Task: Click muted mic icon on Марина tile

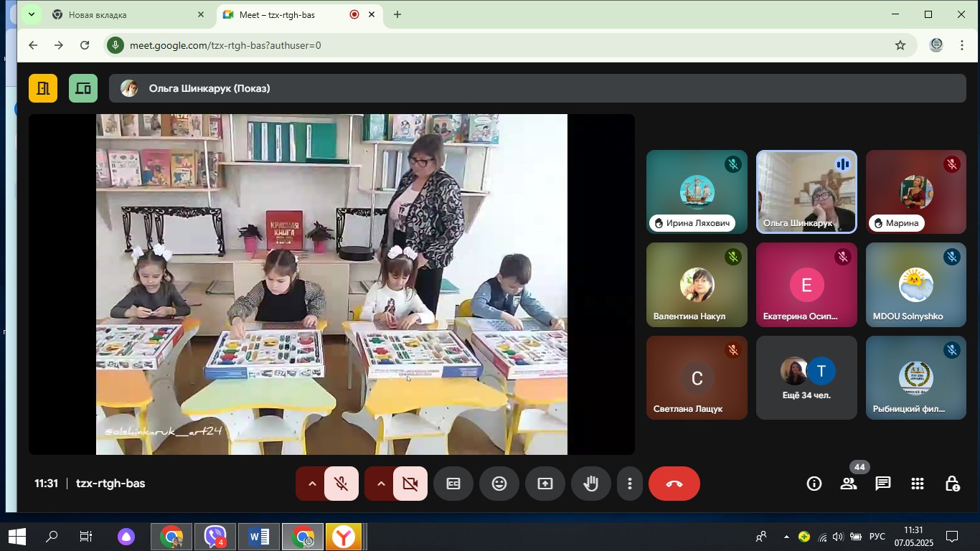Action: pos(951,164)
